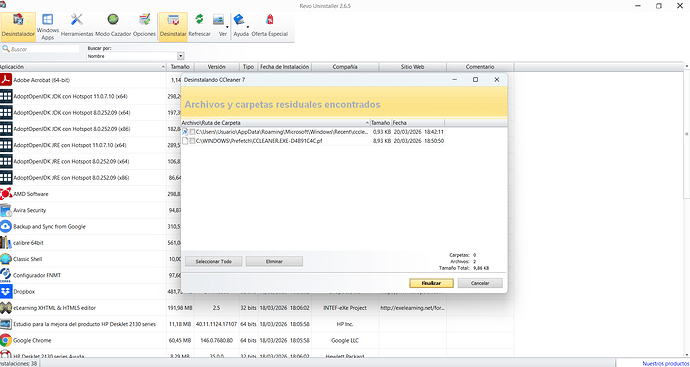Screen dimensions: 690x367
Task: Open the Desinstalador section in the toolbar
Action: tap(18, 26)
